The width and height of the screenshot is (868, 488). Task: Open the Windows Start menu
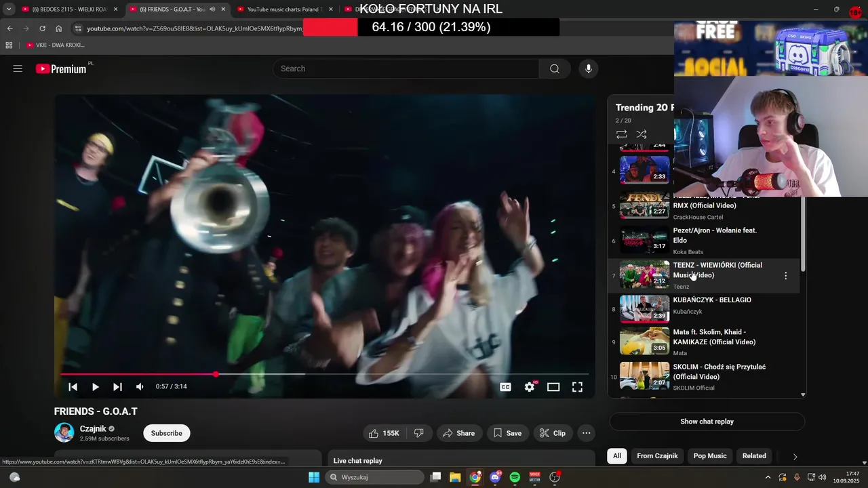pyautogui.click(x=314, y=477)
